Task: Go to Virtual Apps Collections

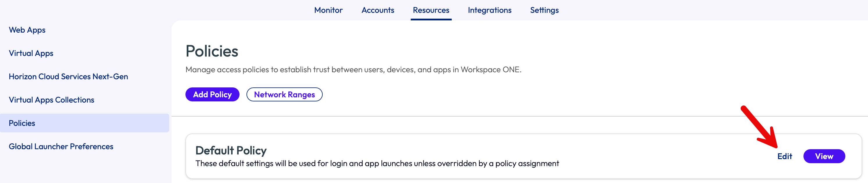Action: [x=51, y=100]
